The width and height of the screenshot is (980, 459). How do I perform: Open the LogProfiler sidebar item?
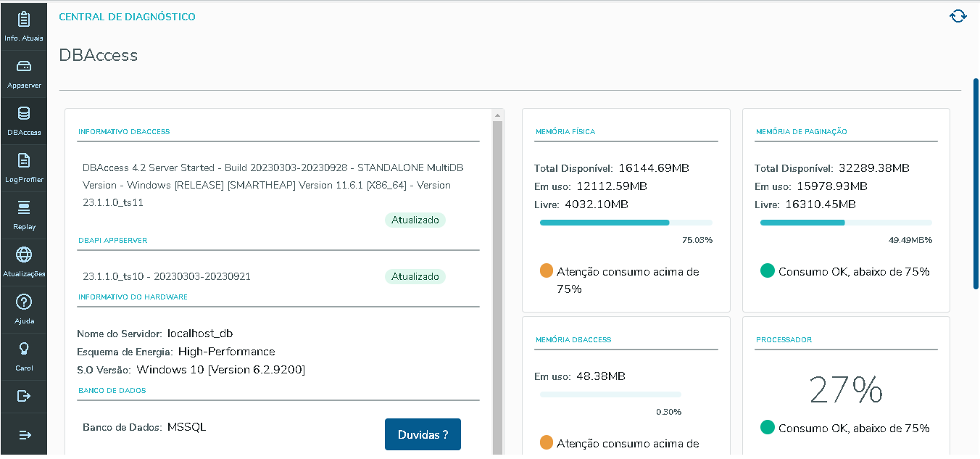[x=23, y=168]
